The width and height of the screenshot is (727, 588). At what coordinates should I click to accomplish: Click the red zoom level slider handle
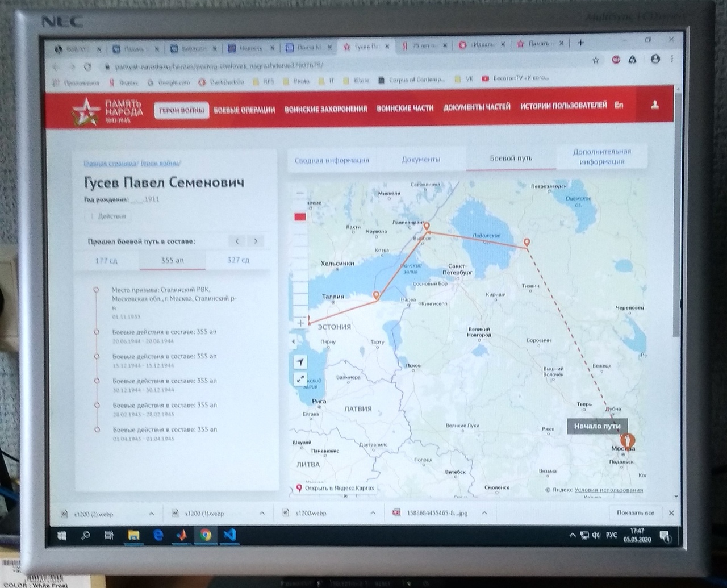(300, 216)
